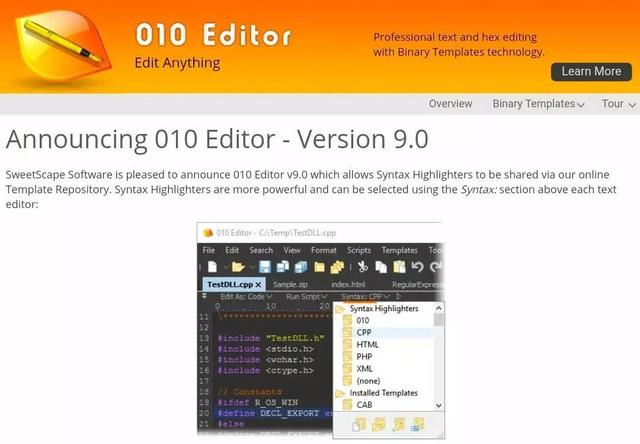
Task: Click the template icon with arrow in popup footer
Action: point(398,425)
